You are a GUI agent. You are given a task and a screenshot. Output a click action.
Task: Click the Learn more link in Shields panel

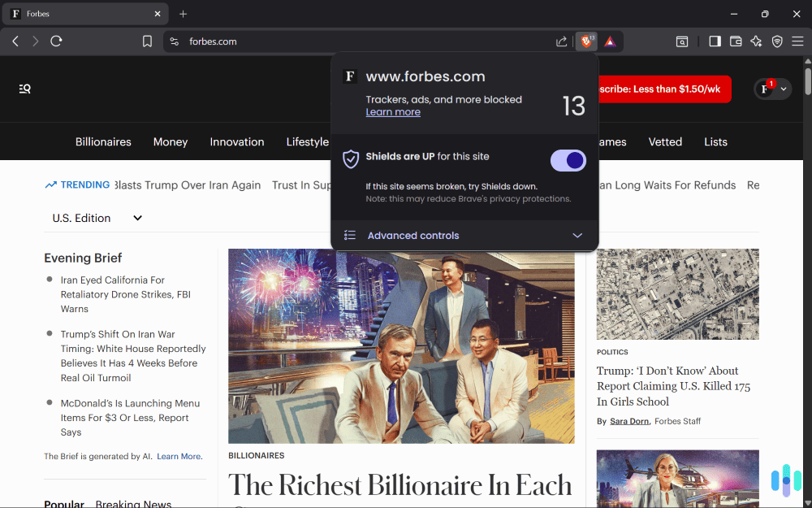pyautogui.click(x=393, y=111)
